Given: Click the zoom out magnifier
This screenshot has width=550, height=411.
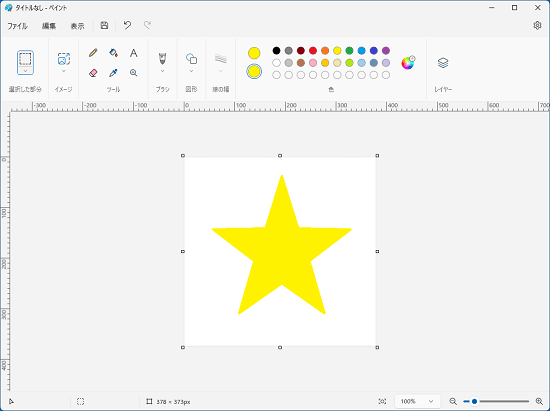Looking at the screenshot, I should pos(453,401).
